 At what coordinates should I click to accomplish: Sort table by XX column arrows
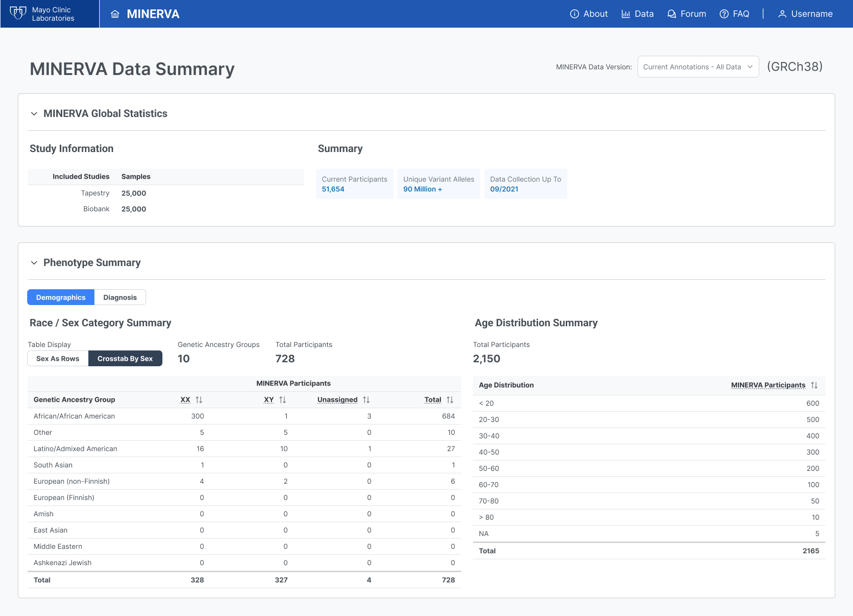tap(199, 400)
